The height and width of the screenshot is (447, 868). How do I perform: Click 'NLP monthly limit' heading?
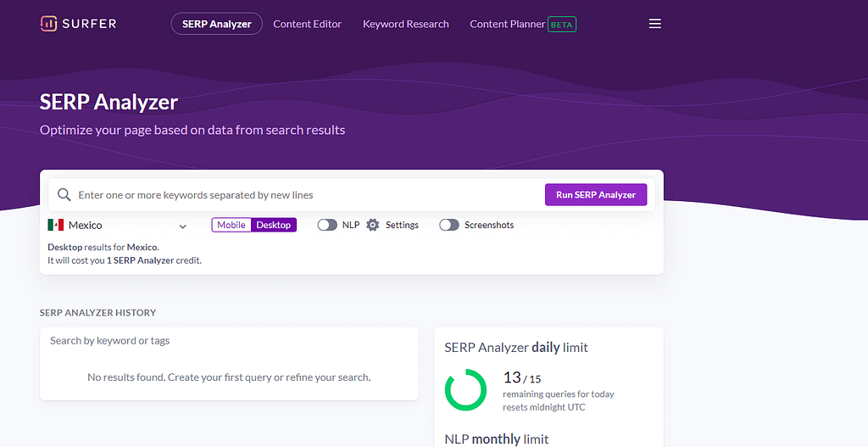[496, 439]
